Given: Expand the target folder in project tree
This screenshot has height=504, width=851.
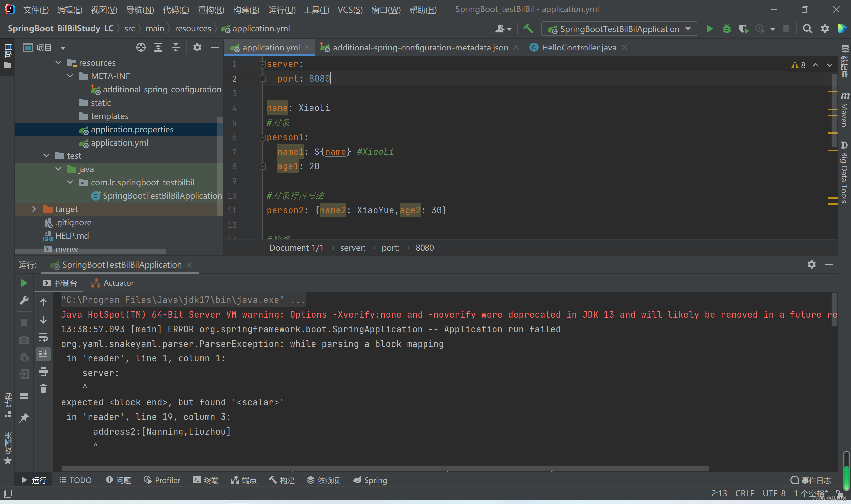Looking at the screenshot, I should 34,209.
